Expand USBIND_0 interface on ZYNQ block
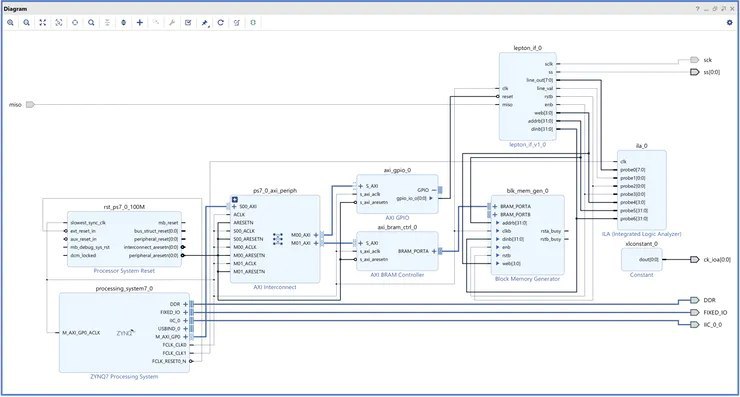This screenshot has height=397, width=740. click(185, 329)
